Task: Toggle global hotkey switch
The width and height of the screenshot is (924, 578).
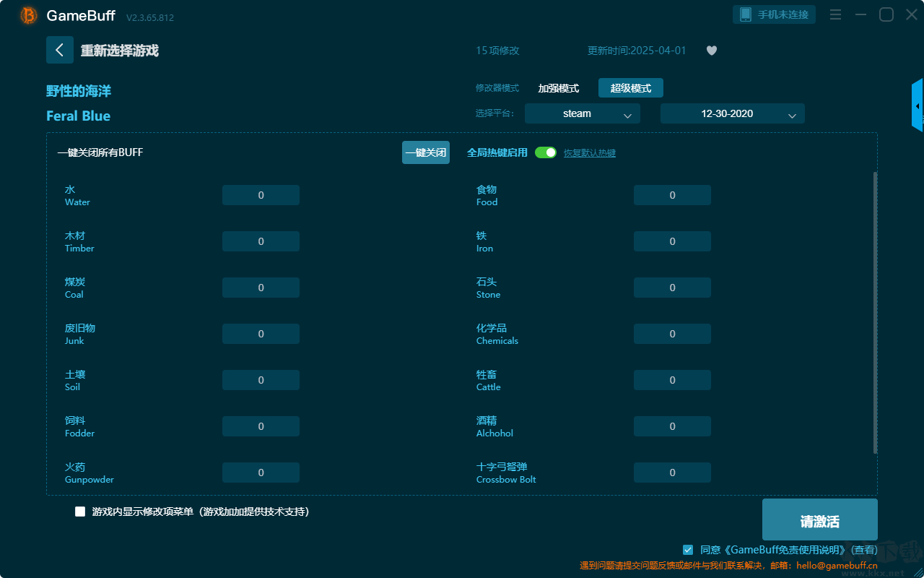Action: click(546, 152)
